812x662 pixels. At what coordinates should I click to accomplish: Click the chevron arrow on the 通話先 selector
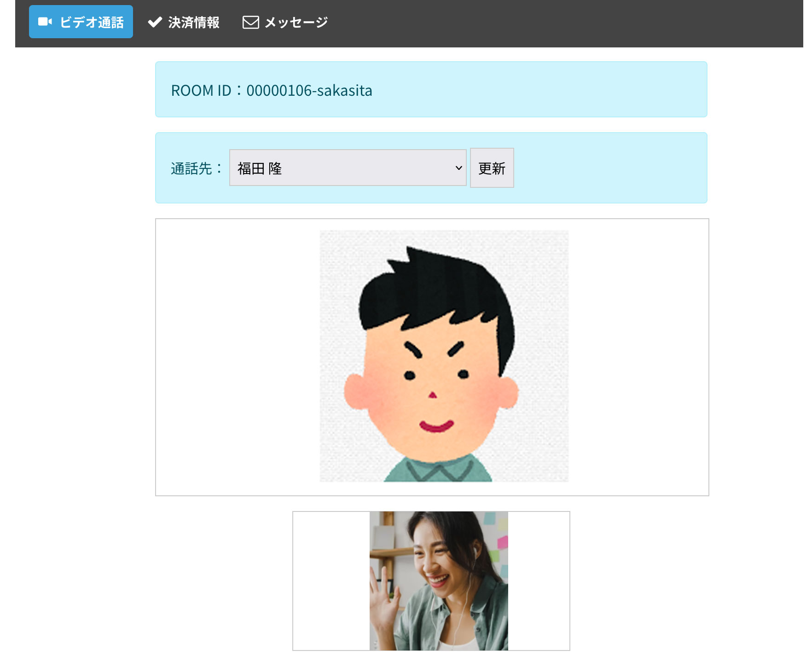click(x=458, y=168)
